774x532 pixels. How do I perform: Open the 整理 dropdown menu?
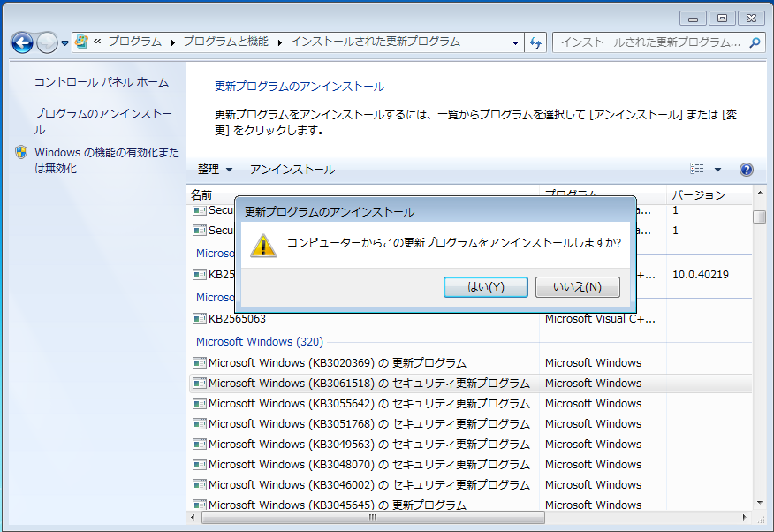pyautogui.click(x=215, y=170)
